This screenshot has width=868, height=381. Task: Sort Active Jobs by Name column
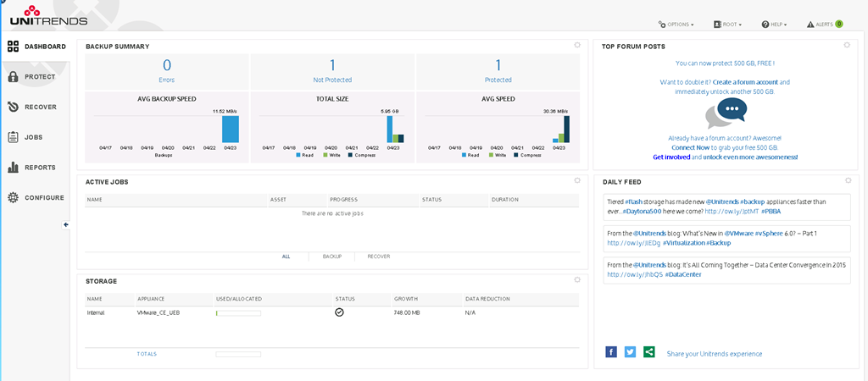tap(176, 199)
